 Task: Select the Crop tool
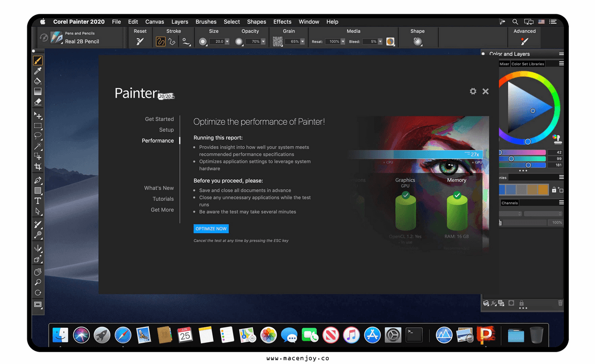38,166
